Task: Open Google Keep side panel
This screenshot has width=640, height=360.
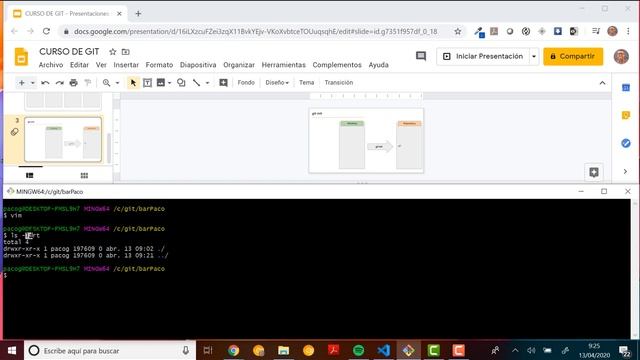Action: point(626,115)
